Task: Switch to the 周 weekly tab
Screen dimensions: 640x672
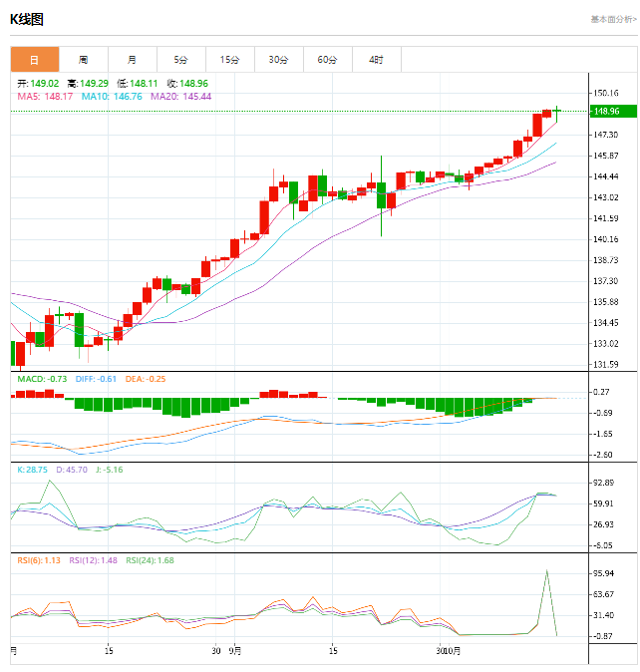Action: pos(84,60)
